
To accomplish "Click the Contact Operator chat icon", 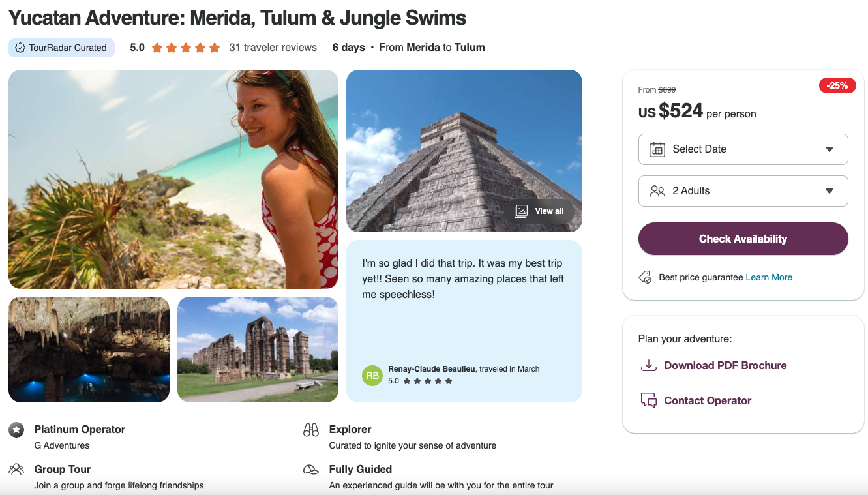I will (648, 400).
